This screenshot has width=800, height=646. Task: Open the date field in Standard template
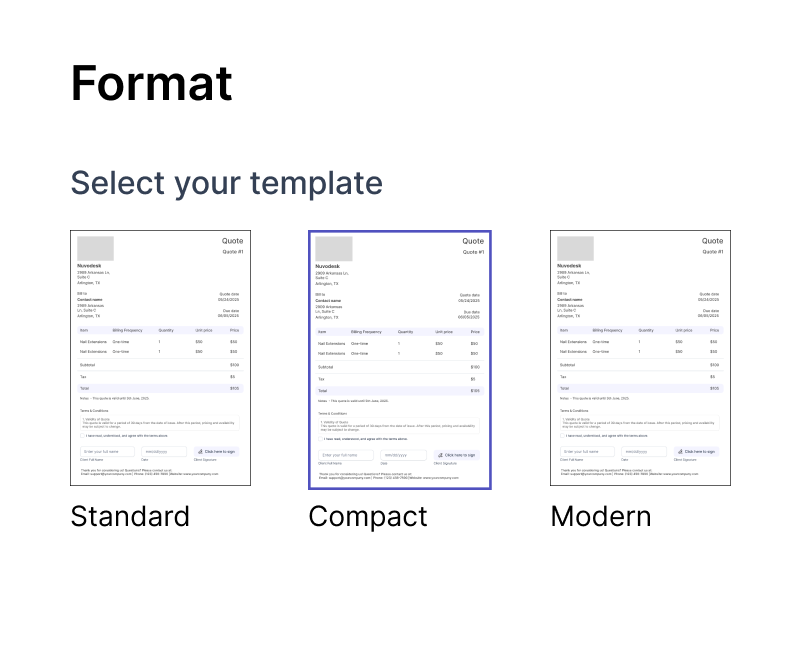coord(164,451)
